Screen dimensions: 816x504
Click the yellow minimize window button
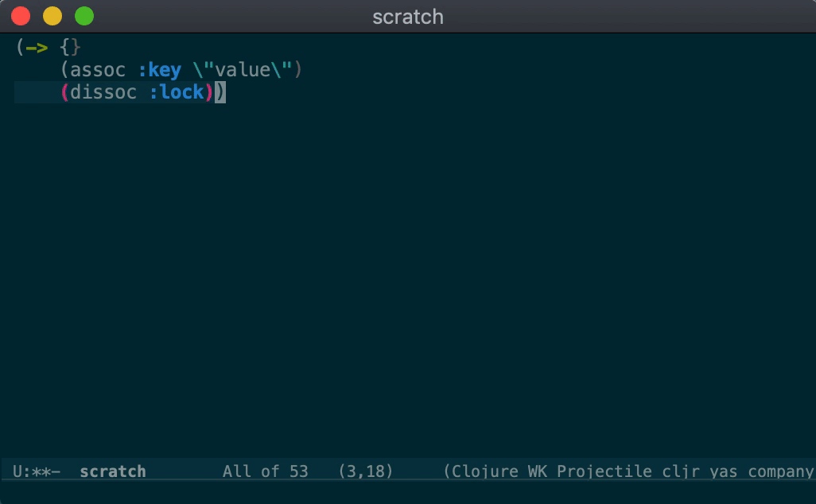coord(52,16)
